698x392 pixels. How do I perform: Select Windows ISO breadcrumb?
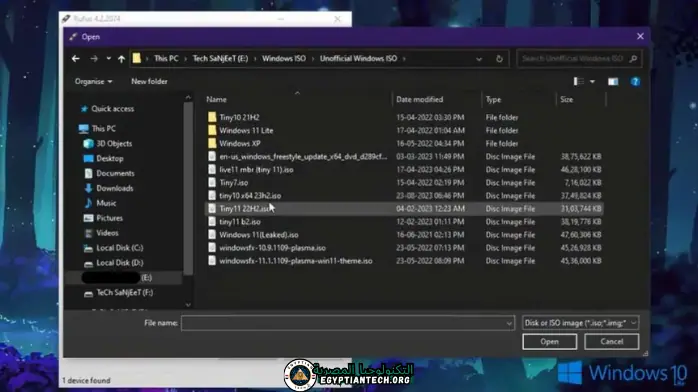tap(284, 59)
